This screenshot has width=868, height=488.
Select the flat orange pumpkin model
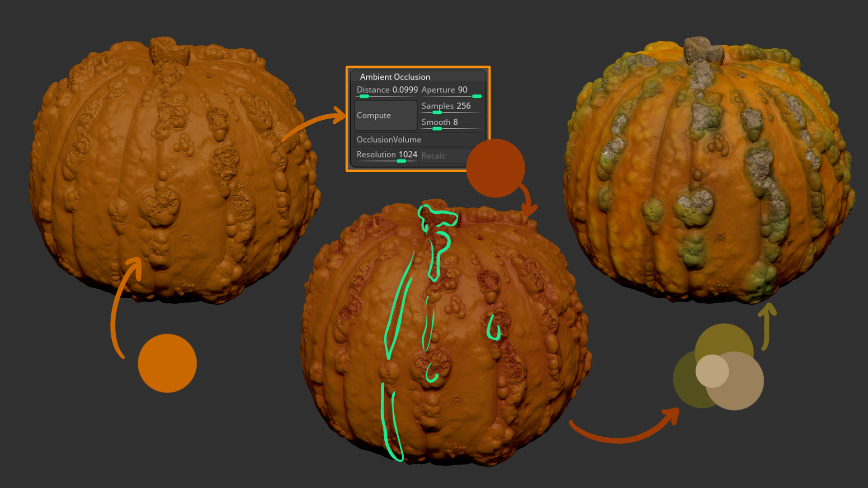click(x=174, y=169)
